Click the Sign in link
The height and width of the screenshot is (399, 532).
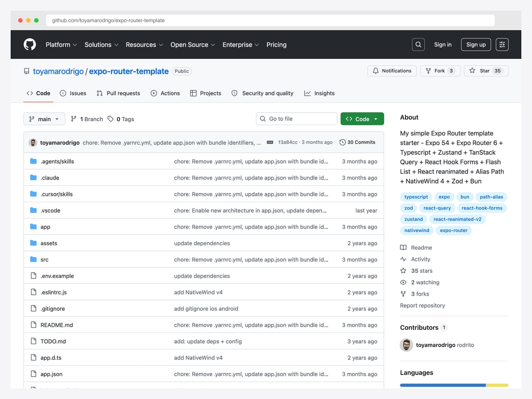click(443, 44)
